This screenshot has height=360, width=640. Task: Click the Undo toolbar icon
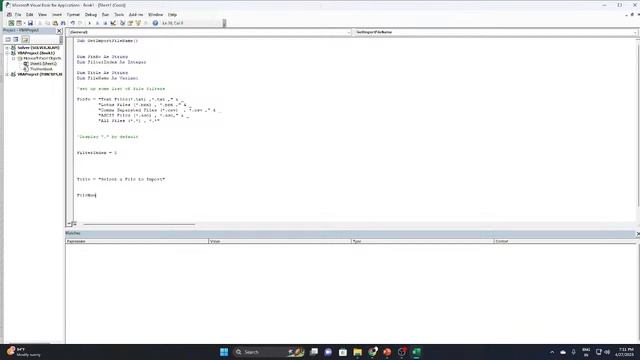click(73, 23)
